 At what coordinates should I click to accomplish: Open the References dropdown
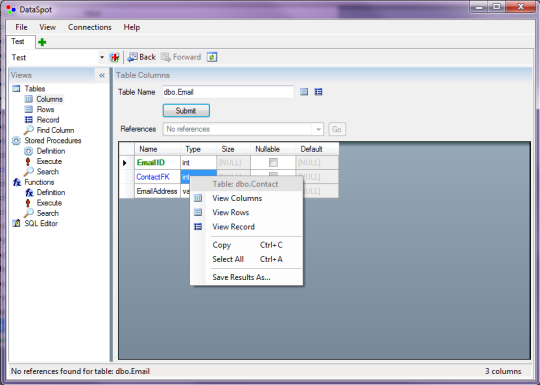point(318,129)
